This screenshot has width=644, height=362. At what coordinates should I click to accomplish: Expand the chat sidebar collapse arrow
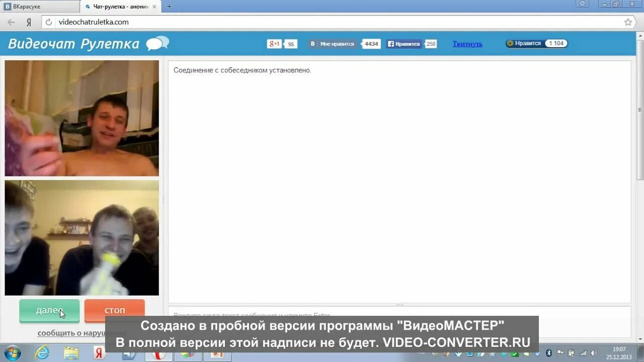coord(164,199)
